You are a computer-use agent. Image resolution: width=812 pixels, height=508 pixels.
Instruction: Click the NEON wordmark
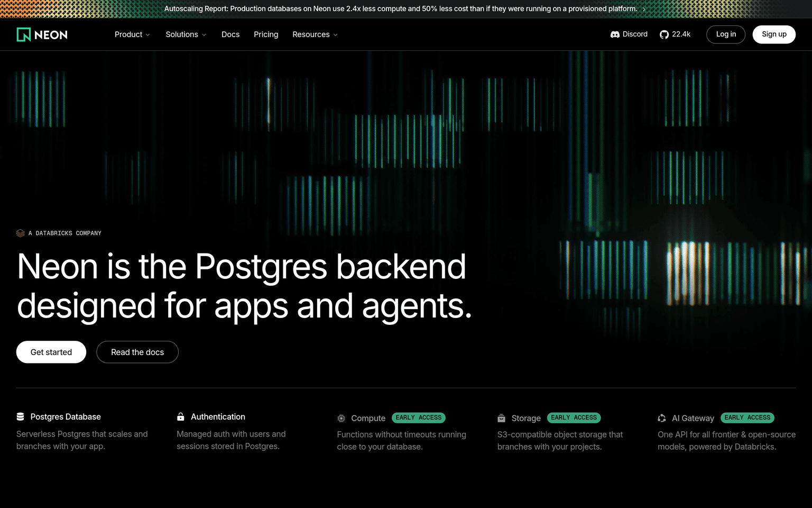pyautogui.click(x=51, y=35)
